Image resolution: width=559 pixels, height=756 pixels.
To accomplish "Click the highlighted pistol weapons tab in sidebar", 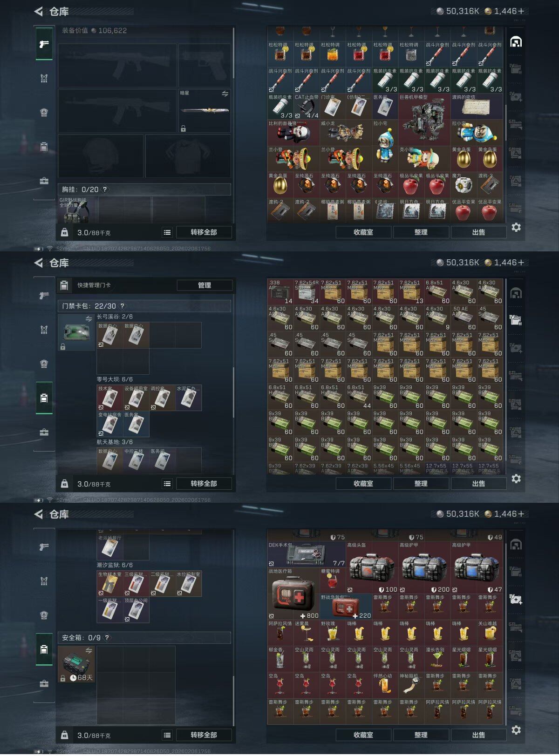I will (44, 44).
